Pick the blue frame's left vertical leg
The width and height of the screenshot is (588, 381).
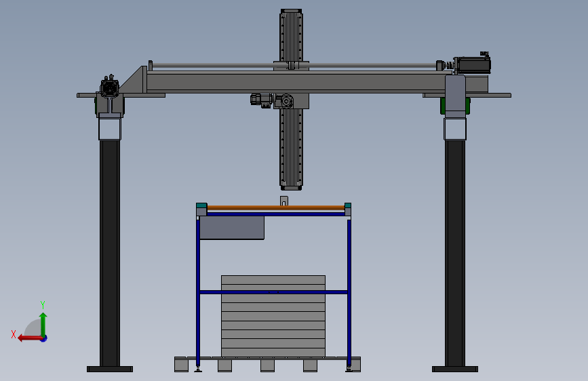[198, 292]
